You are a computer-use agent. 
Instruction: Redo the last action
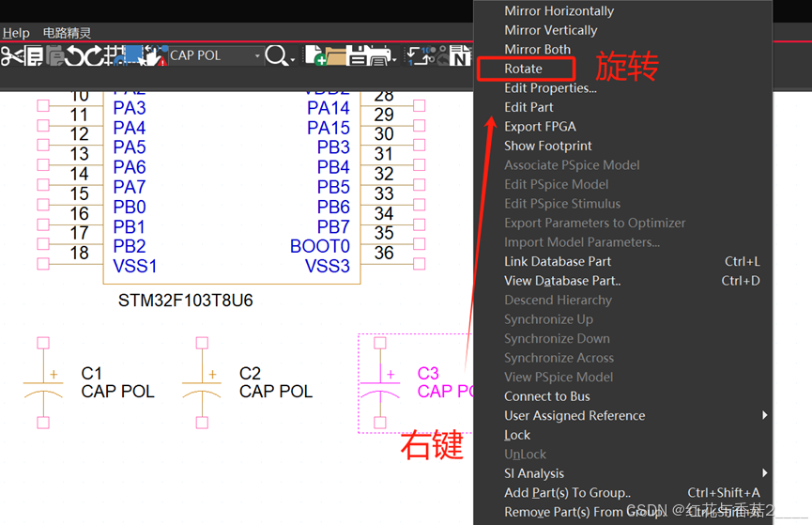pos(94,55)
